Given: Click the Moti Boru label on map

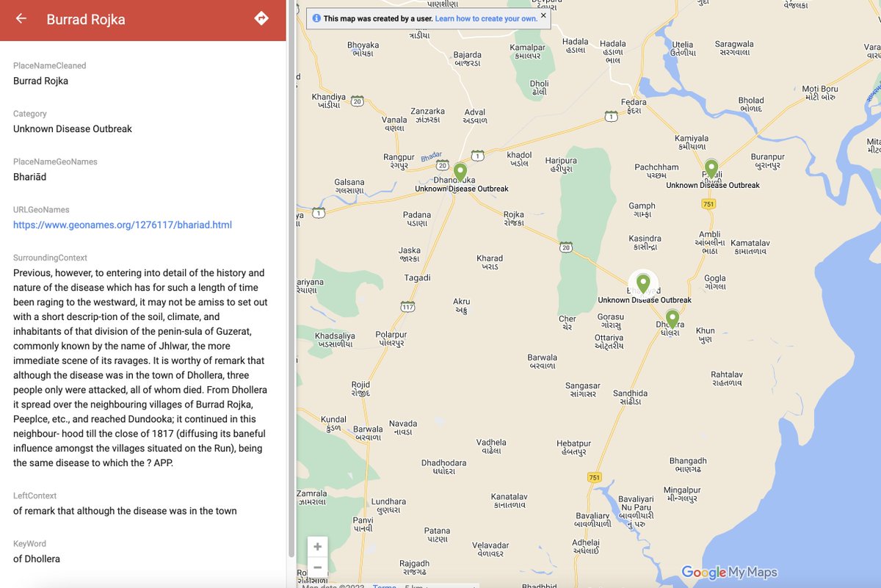Looking at the screenshot, I should tap(820, 93).
